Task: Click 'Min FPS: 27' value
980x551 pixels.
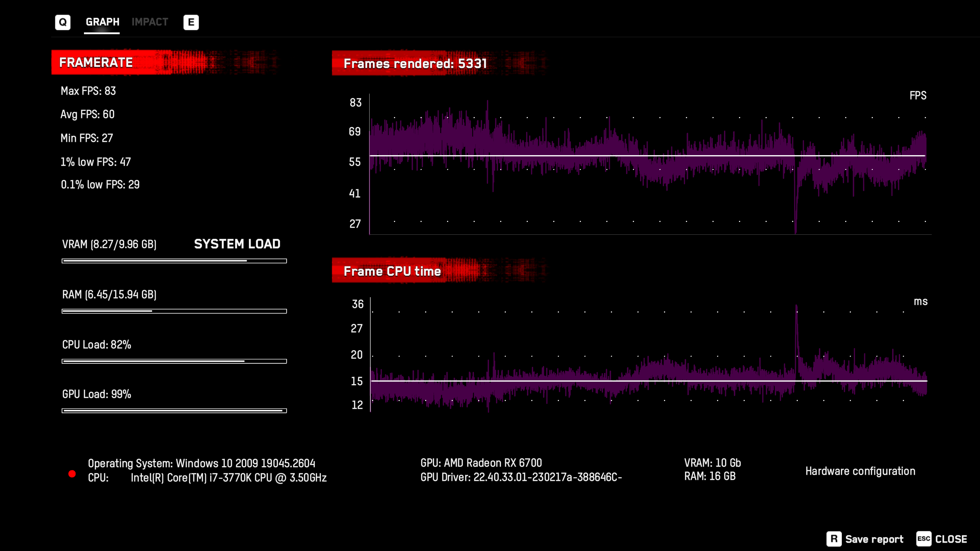Action: coord(87,138)
